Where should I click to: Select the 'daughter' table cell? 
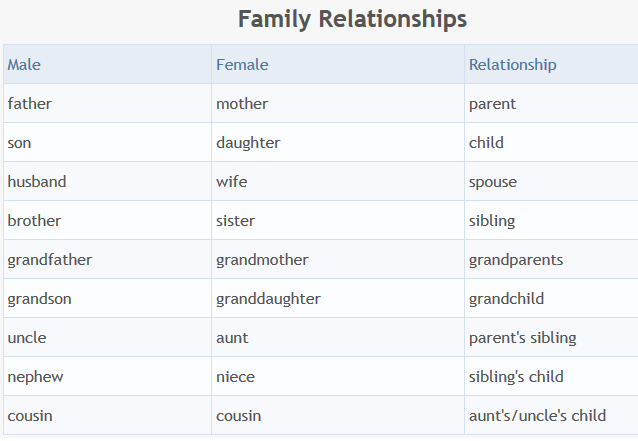338,142
